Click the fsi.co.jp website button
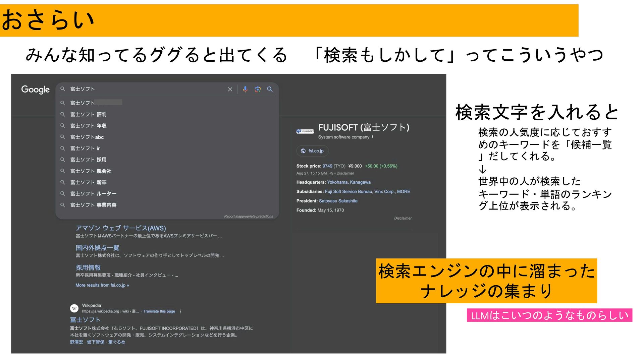Image resolution: width=644 pixels, height=362 pixels. point(312,151)
